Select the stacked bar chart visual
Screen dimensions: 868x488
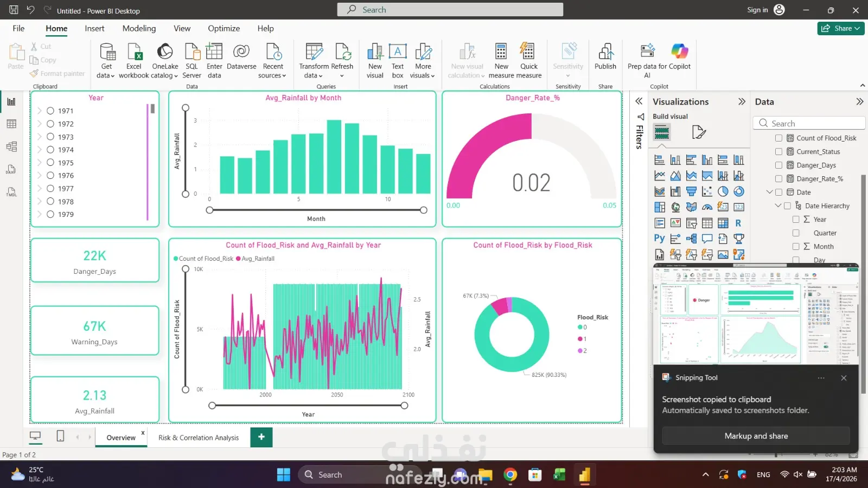(660, 160)
